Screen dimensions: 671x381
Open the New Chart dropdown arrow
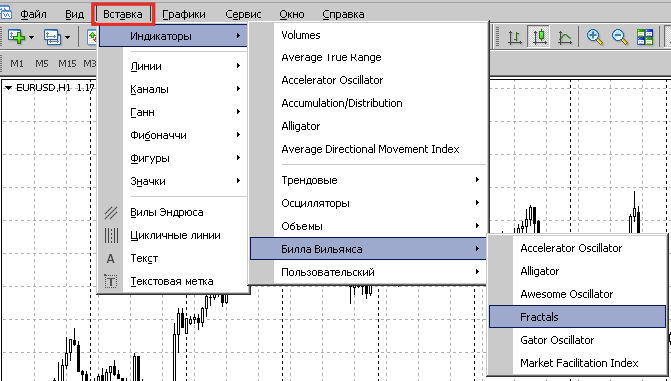click(x=32, y=38)
